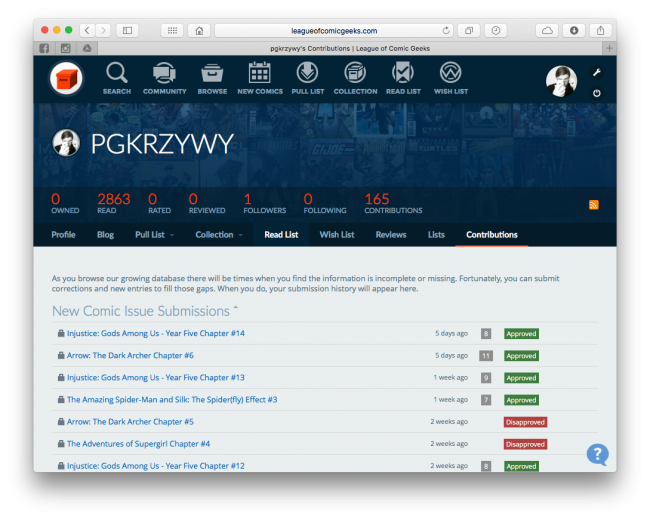Go back in Safari
The image size is (650, 520).
click(x=87, y=31)
